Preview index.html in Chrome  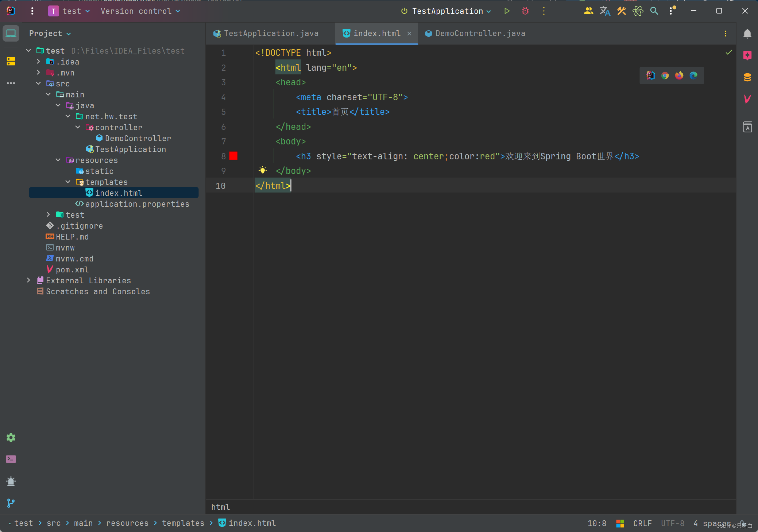coord(665,75)
